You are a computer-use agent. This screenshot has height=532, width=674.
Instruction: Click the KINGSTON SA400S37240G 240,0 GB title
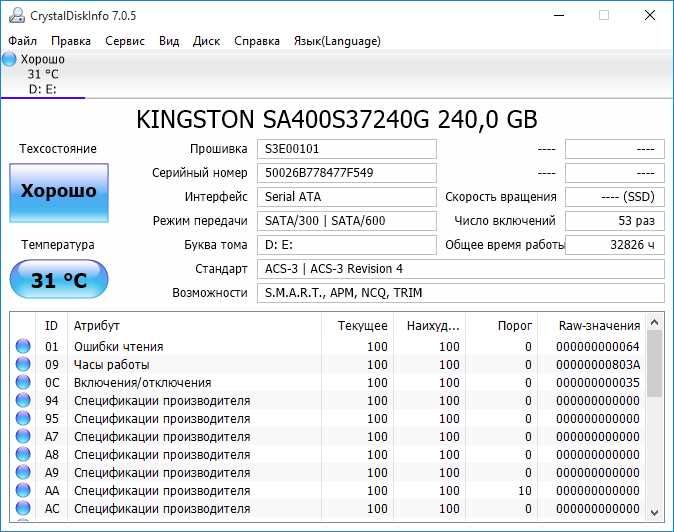tap(337, 119)
